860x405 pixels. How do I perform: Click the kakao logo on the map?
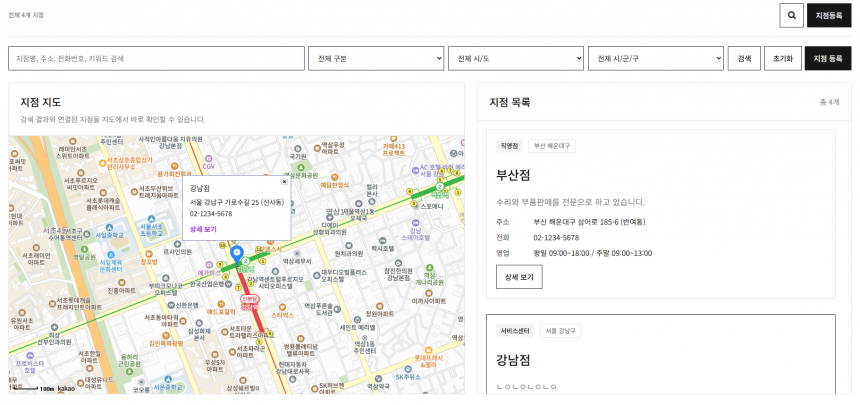66,389
